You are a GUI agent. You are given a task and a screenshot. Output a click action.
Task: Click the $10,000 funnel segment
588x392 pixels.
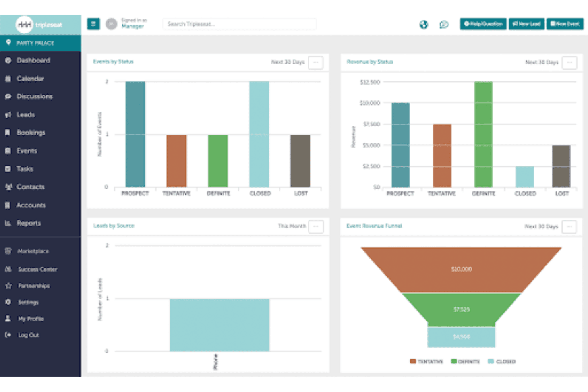(461, 270)
